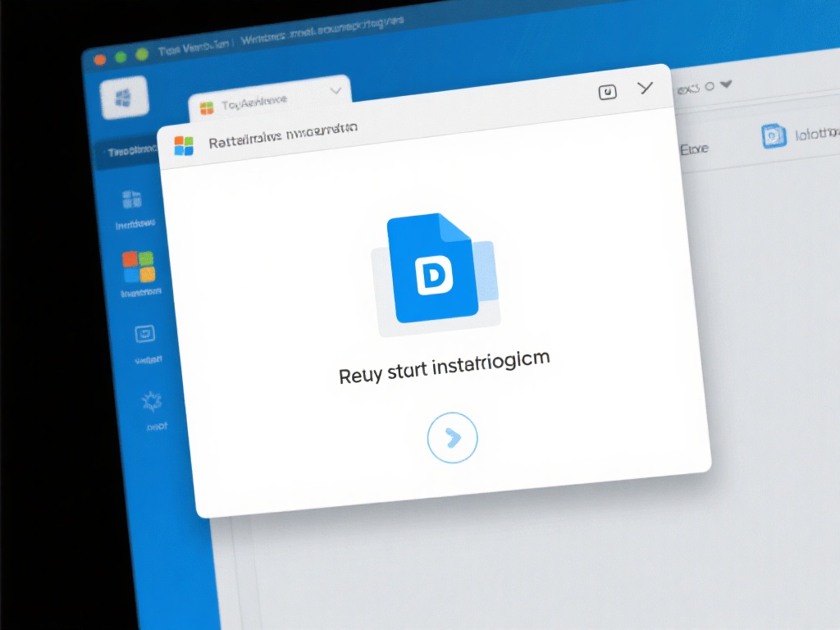Click the blue camera-like icon at top right

773,136
